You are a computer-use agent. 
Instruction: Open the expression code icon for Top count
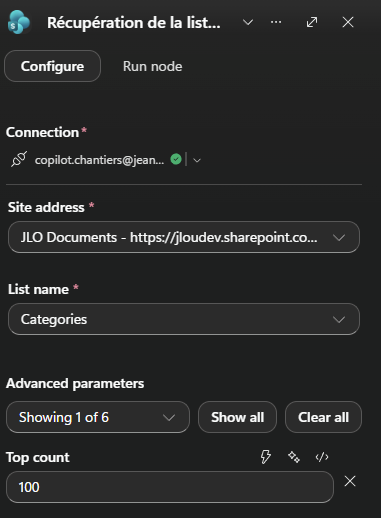point(322,457)
